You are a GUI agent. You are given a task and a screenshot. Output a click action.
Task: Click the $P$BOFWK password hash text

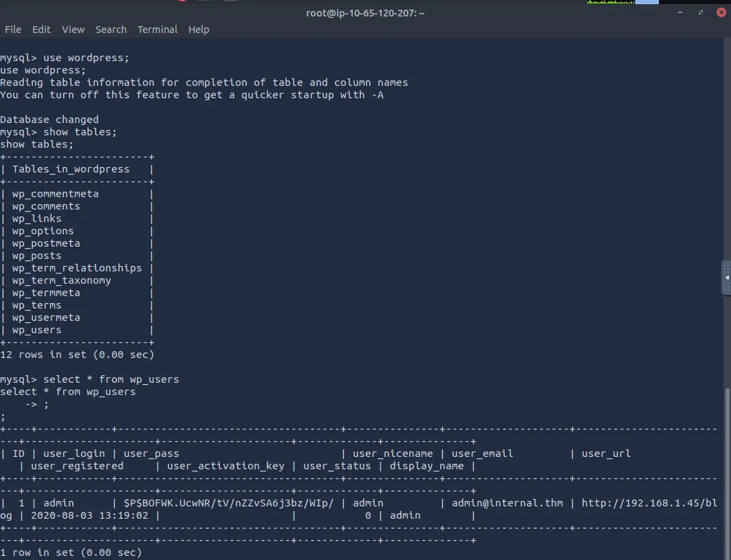click(x=228, y=503)
